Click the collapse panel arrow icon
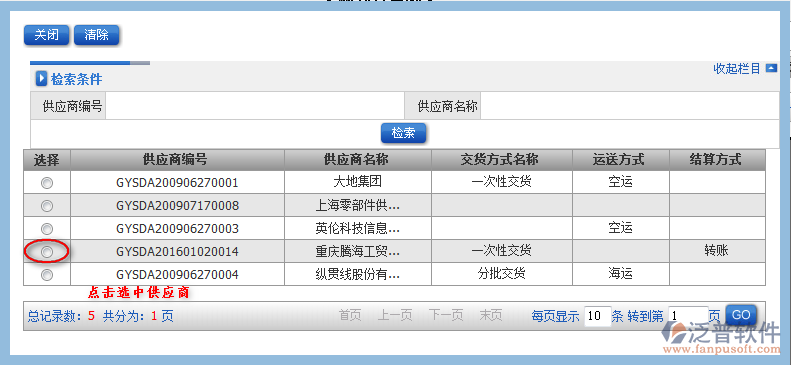Screen dimensions: 791x365 pyautogui.click(x=771, y=68)
